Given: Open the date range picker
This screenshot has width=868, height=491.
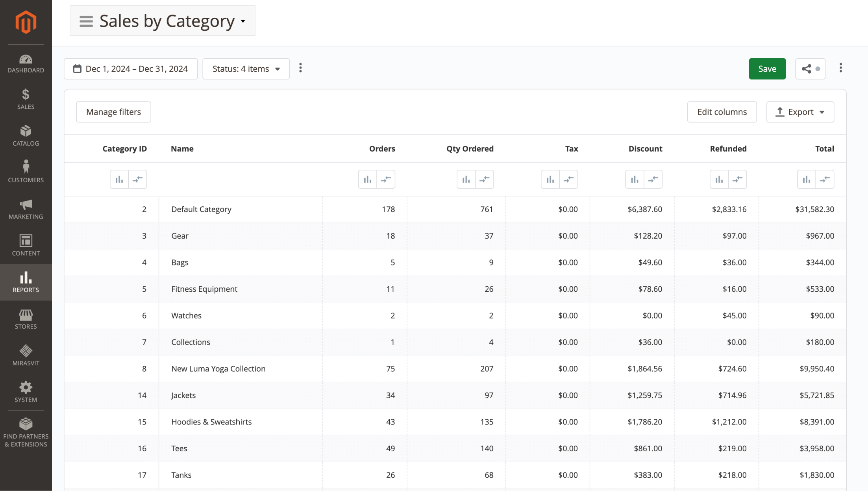Looking at the screenshot, I should [x=131, y=69].
